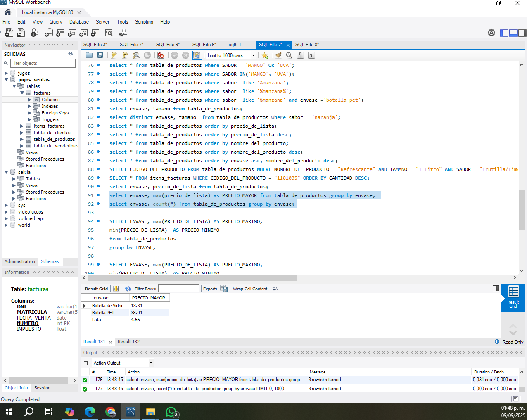Click the Navigator horizontal scrollbar
The height and width of the screenshot is (420, 527).
click(x=38, y=380)
